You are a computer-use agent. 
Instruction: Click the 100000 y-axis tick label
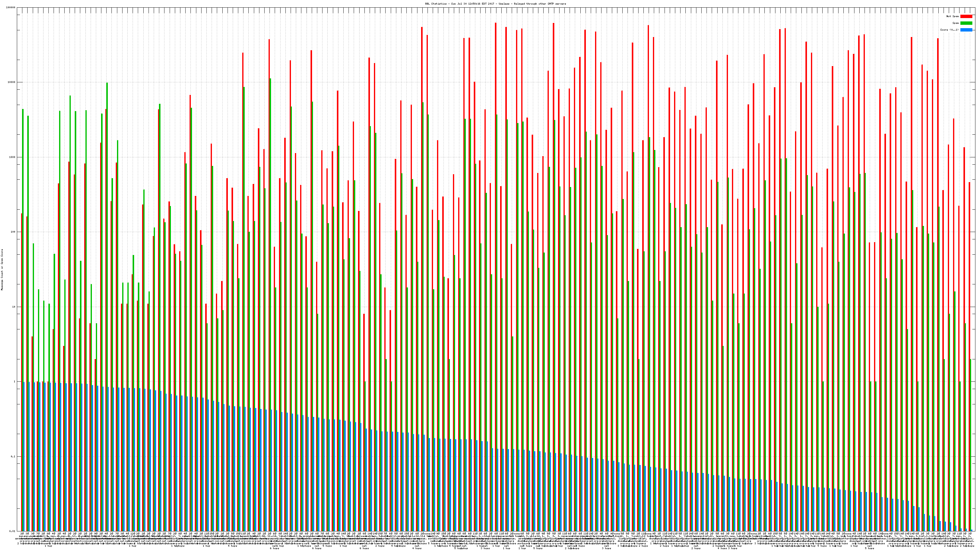coord(11,8)
